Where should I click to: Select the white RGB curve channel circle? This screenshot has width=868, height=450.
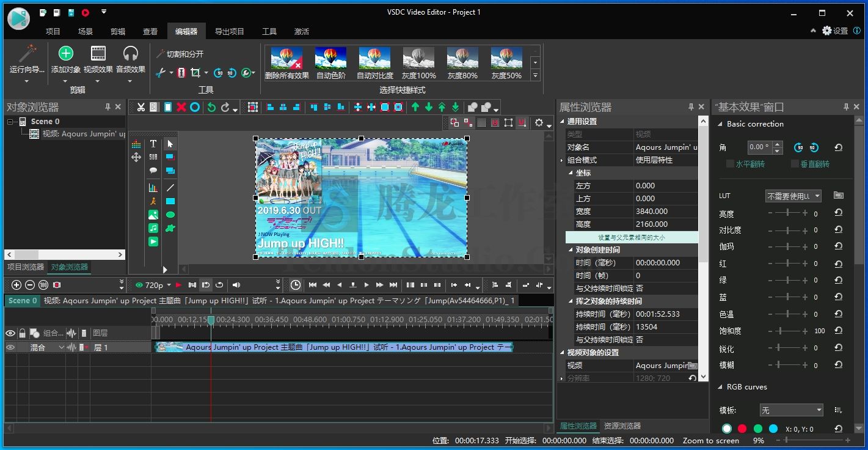(x=727, y=429)
